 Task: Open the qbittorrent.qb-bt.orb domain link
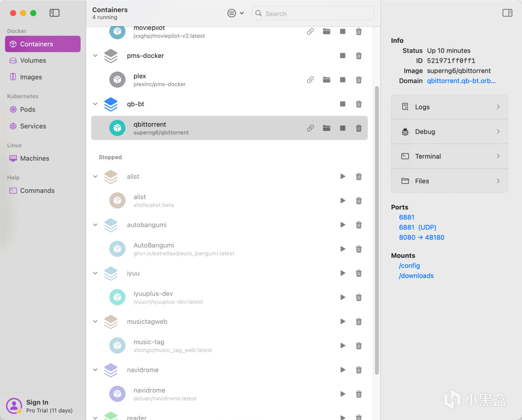461,81
